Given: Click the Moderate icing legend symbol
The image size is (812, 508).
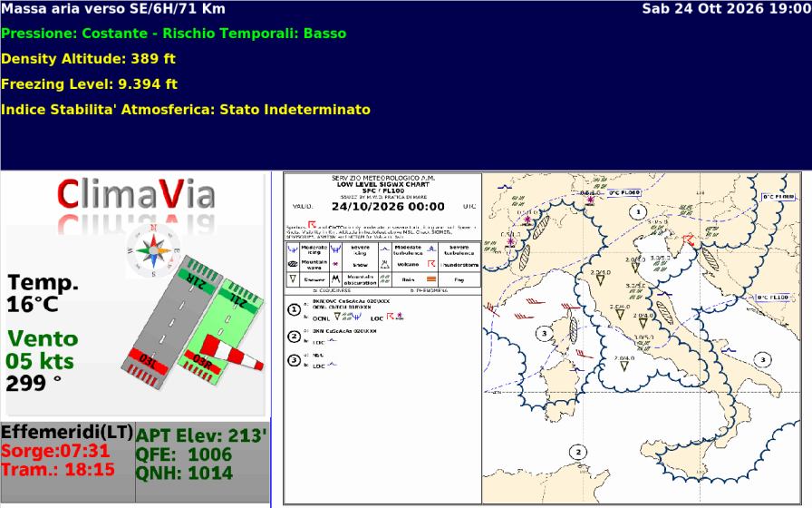Looking at the screenshot, I should coord(293,249).
